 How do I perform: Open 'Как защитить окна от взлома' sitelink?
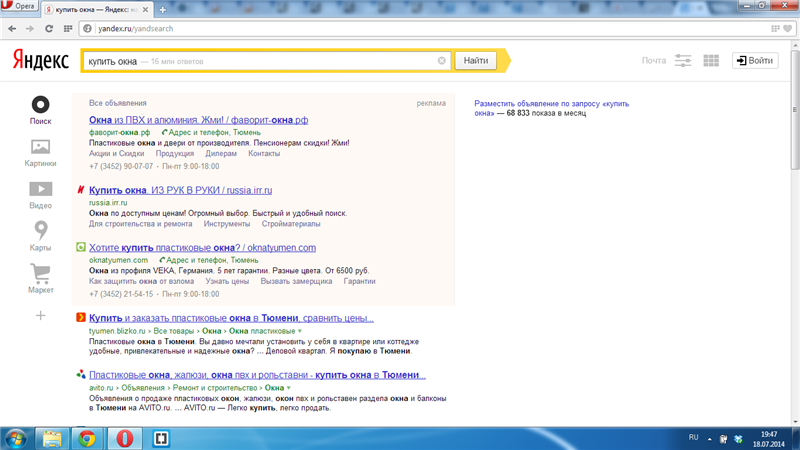tap(141, 282)
